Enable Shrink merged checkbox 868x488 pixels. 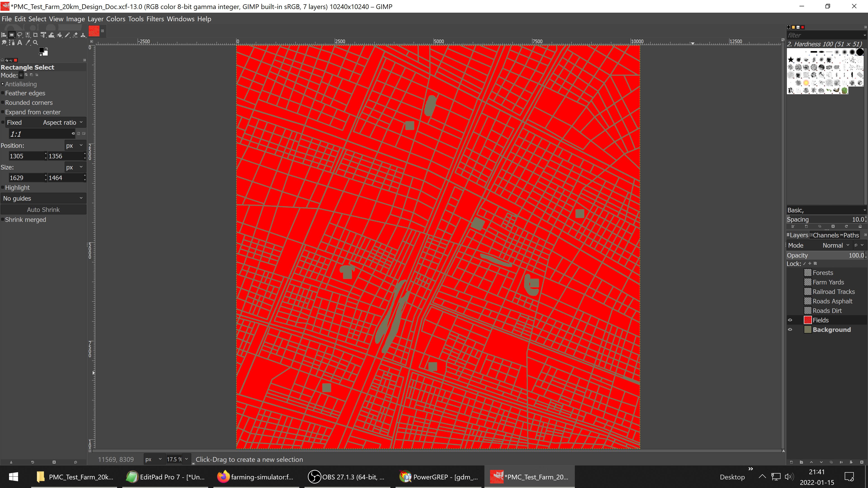coord(2,220)
